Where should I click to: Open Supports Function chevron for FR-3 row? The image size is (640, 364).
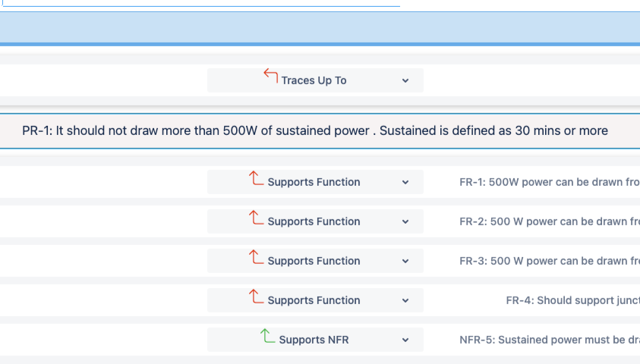click(405, 261)
